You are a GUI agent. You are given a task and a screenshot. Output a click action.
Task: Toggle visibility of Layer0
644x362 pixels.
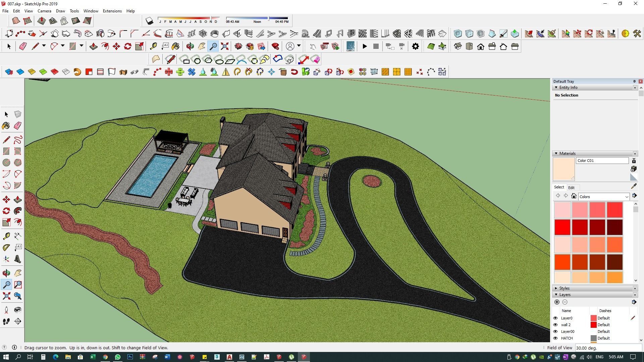pos(555,318)
